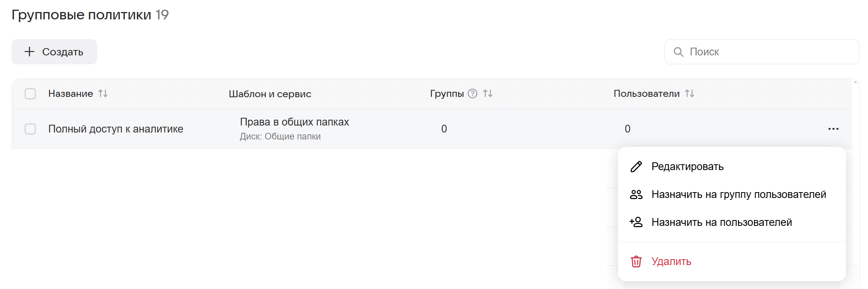The height and width of the screenshot is (289, 868).
Task: Sort by Название using the arrows icon
Action: point(103,94)
